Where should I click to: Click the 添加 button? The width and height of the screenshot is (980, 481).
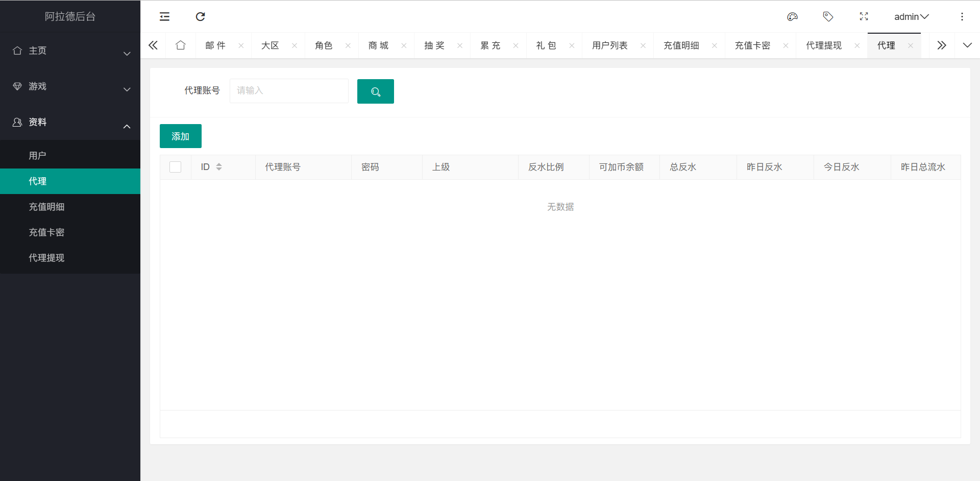[180, 136]
